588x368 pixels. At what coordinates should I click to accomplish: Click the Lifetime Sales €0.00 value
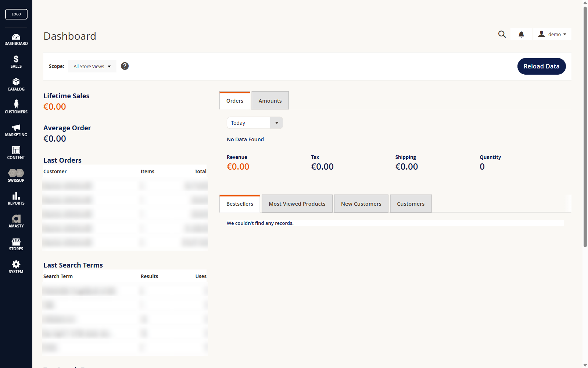pos(55,107)
